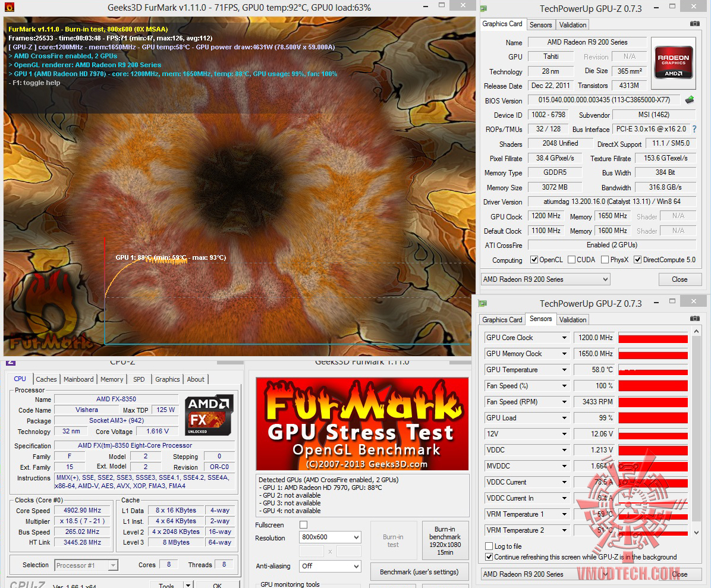Click Burn-in benchmark 1920x1080 15min button
Image resolution: width=711 pixels, height=588 pixels.
click(445, 541)
